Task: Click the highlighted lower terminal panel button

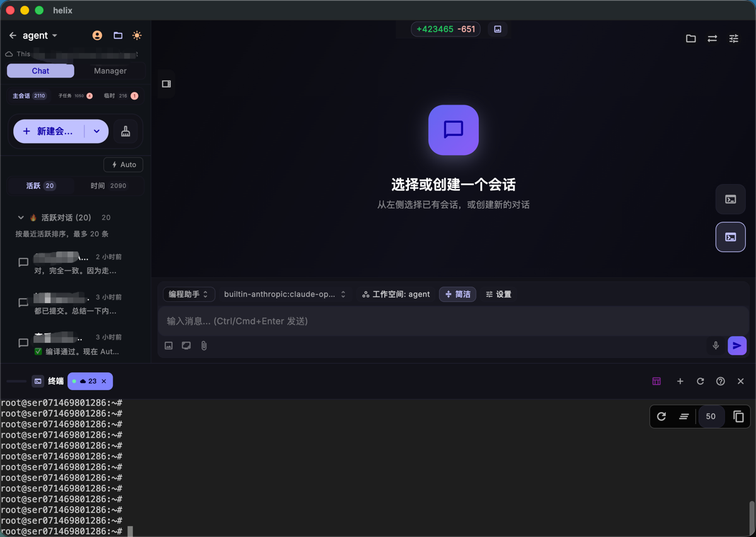Action: 731,237
